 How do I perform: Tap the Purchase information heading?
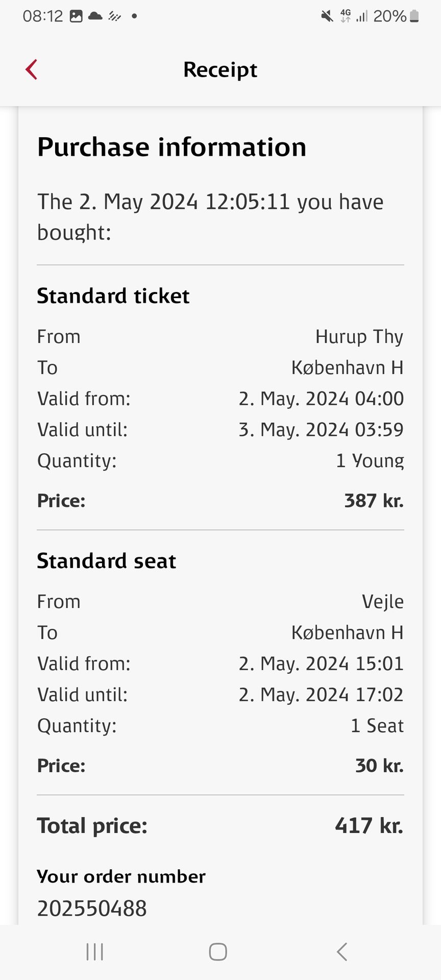pos(171,147)
